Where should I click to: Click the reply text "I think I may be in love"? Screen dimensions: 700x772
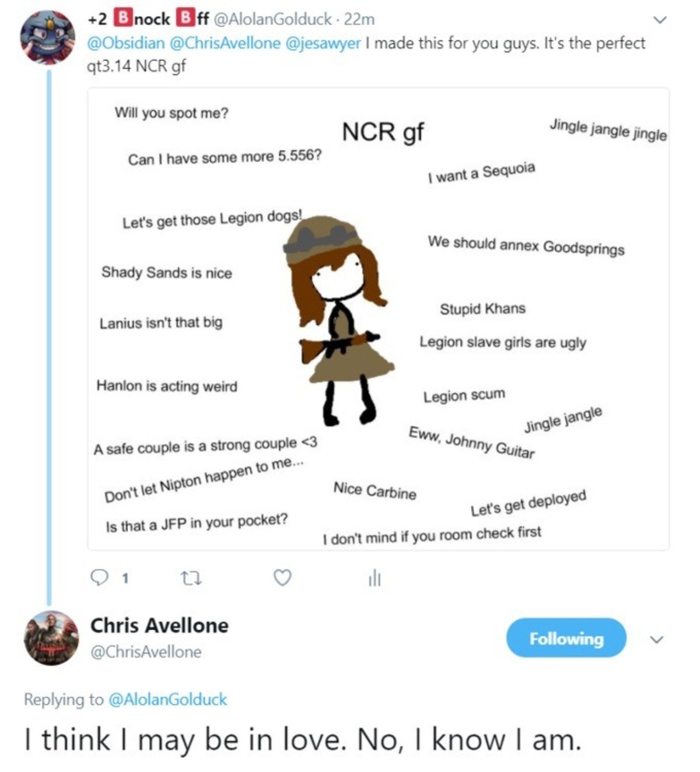click(x=302, y=739)
